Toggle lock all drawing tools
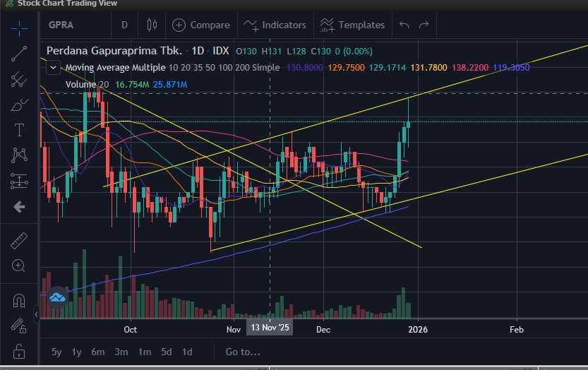Screen dimensions: 588x370 [x=19, y=351]
